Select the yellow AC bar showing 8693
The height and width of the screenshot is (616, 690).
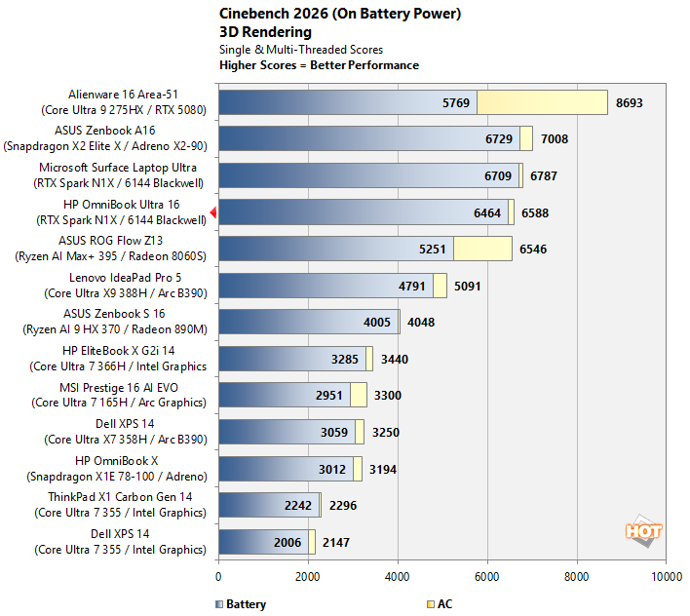coord(542,102)
